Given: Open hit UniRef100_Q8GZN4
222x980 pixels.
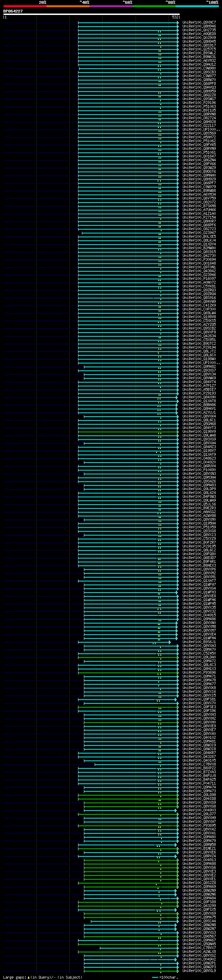Looking at the screenshot, I should pos(199,160).
